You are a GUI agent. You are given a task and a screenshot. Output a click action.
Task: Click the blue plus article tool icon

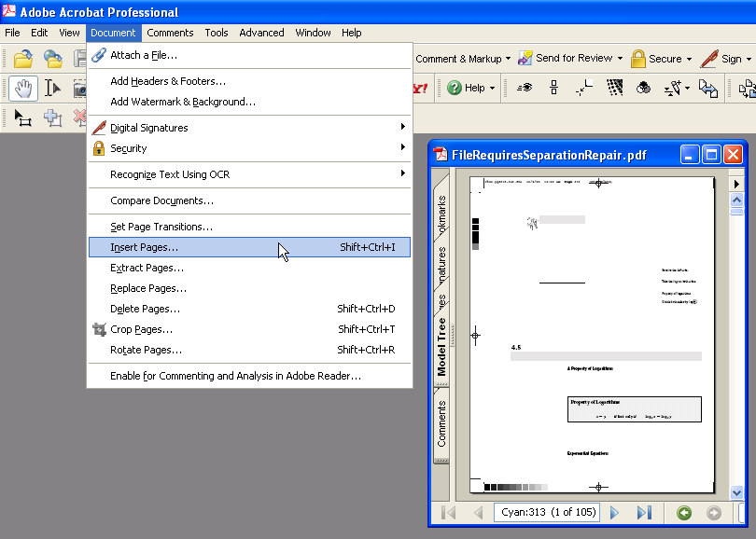tap(52, 118)
